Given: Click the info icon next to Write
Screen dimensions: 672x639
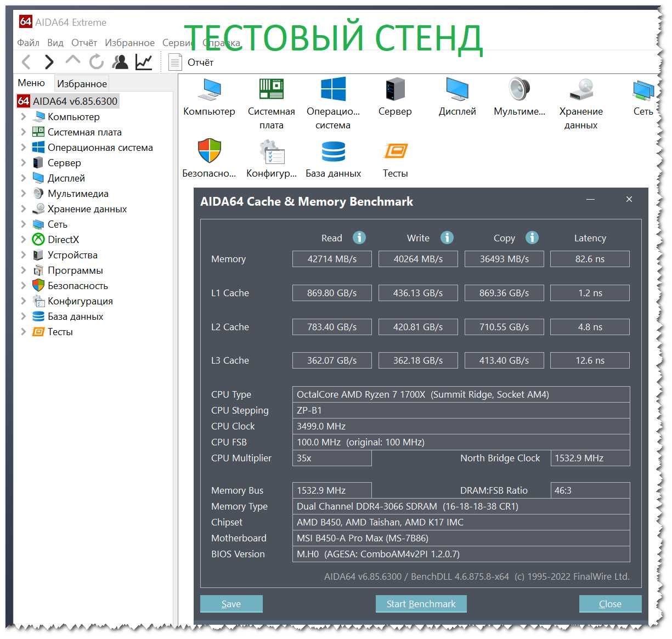Looking at the screenshot, I should point(447,237).
